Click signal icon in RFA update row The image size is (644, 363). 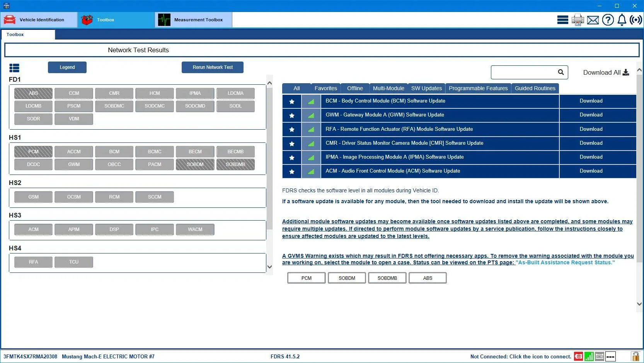311,129
